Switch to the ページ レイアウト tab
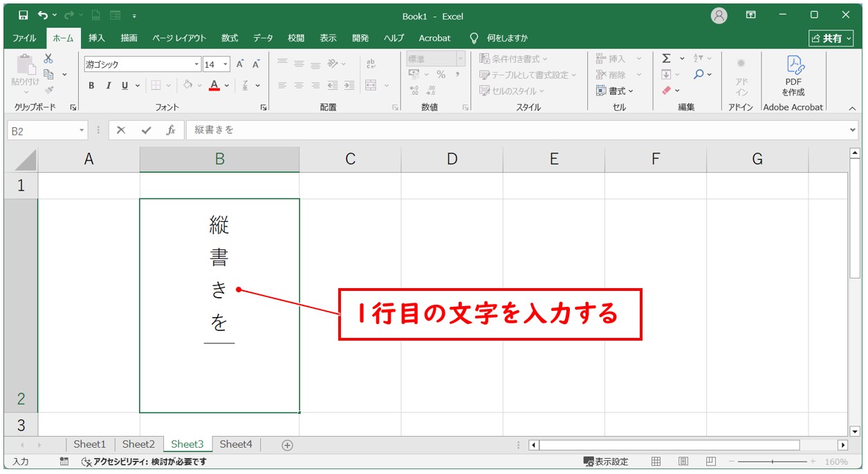The image size is (868, 474). [179, 38]
